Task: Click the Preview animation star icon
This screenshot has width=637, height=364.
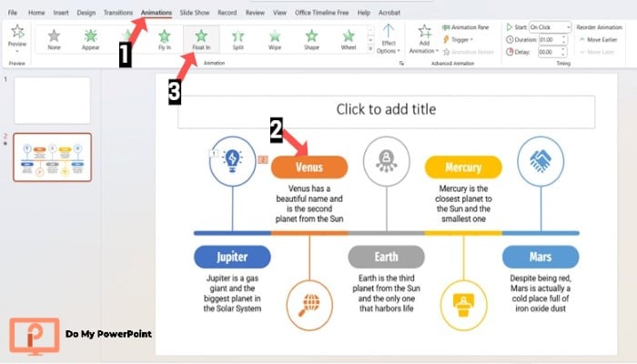Action: click(17, 32)
